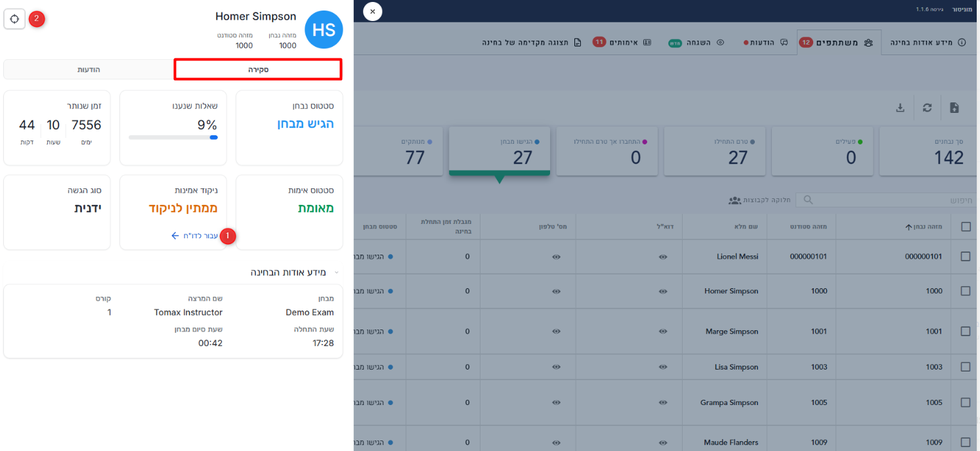The height and width of the screenshot is (451, 980).
Task: Show Maude Flanders' phone via the eye icon
Action: pyautogui.click(x=556, y=442)
